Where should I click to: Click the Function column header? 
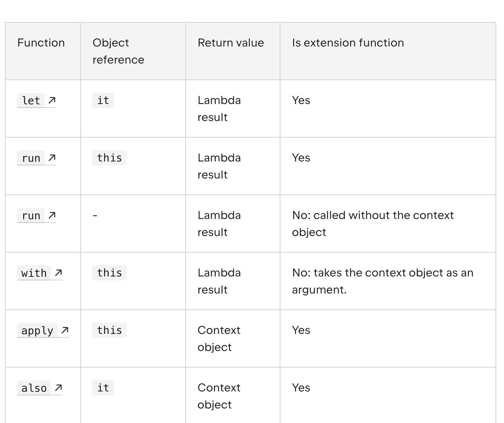coord(41,43)
